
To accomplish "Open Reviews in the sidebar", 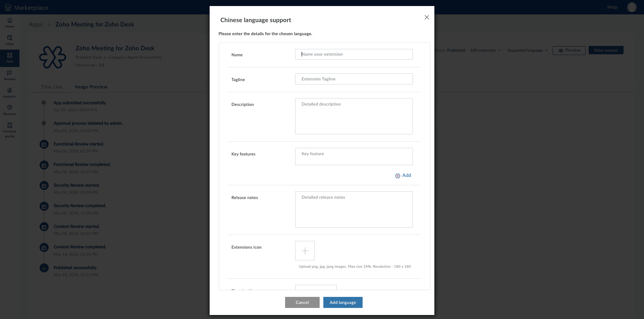I will tap(10, 75).
